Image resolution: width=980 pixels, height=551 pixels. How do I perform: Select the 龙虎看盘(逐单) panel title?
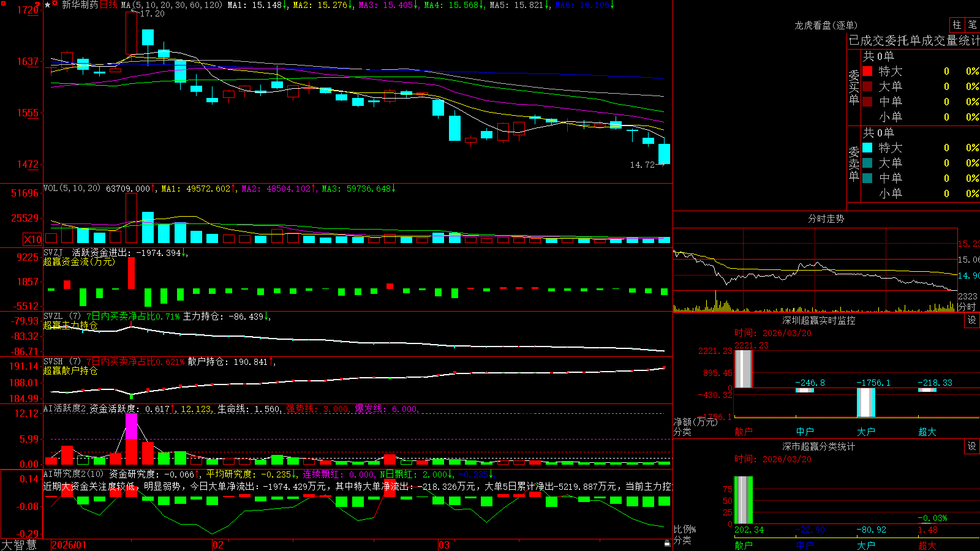point(826,25)
